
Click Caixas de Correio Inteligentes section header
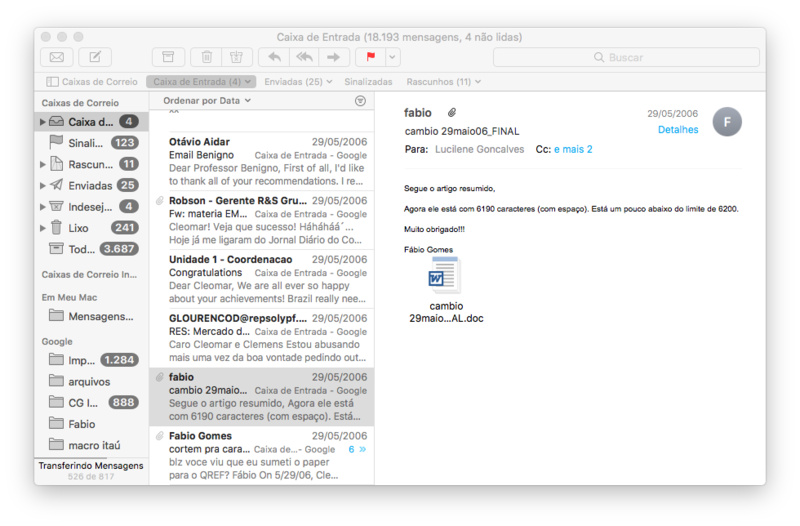89,274
